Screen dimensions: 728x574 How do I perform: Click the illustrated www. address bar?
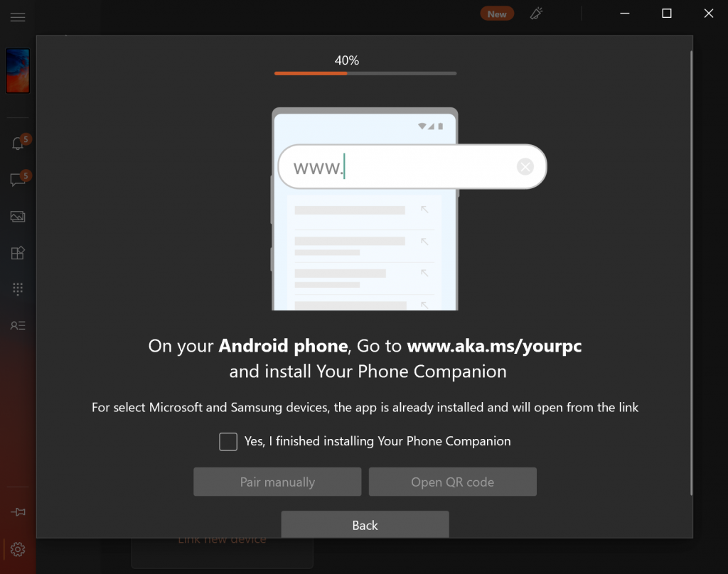coord(412,166)
